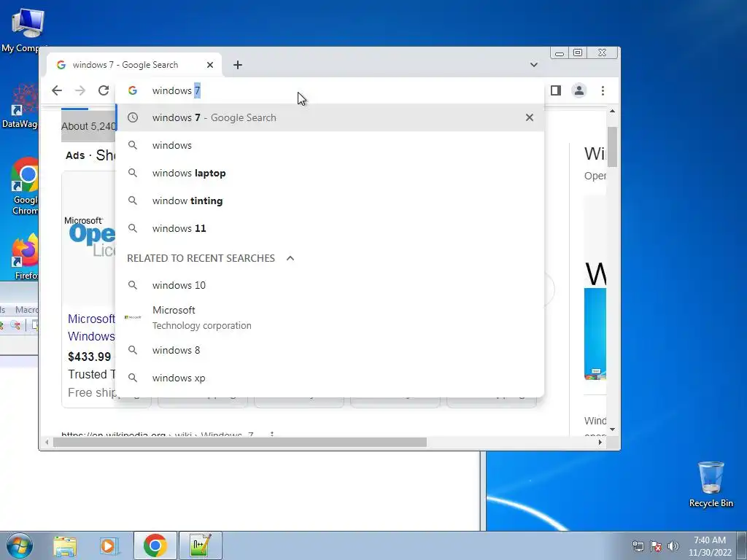
Task: Choose the 'windows 11' suggestion
Action: coord(330,228)
